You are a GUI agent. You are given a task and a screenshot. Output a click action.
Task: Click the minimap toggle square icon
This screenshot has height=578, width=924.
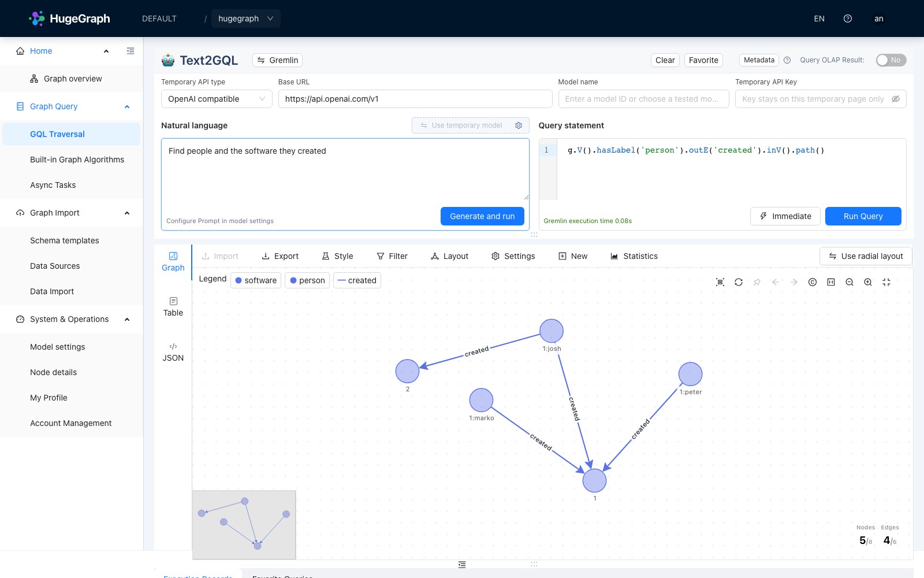(x=831, y=282)
